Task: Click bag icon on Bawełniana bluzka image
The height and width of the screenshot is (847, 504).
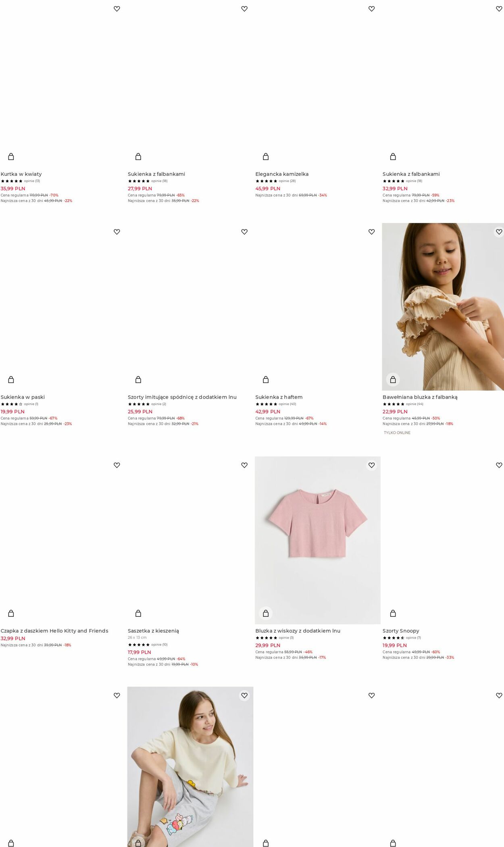Action: 393,379
